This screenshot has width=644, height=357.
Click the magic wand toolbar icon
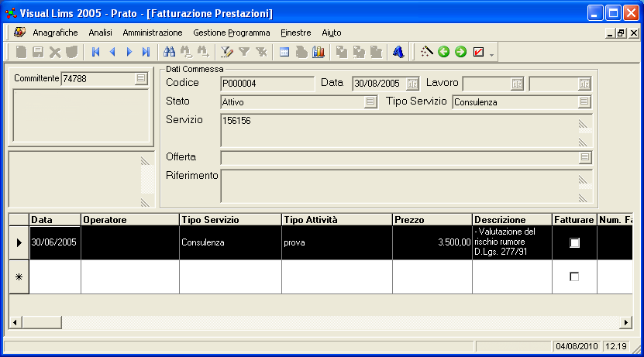tap(427, 52)
